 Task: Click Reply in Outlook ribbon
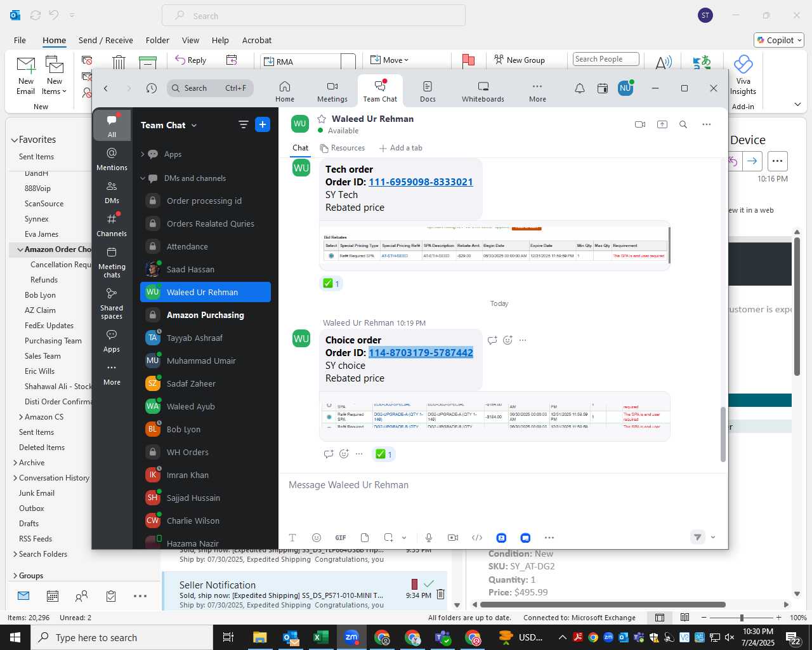pos(191,60)
